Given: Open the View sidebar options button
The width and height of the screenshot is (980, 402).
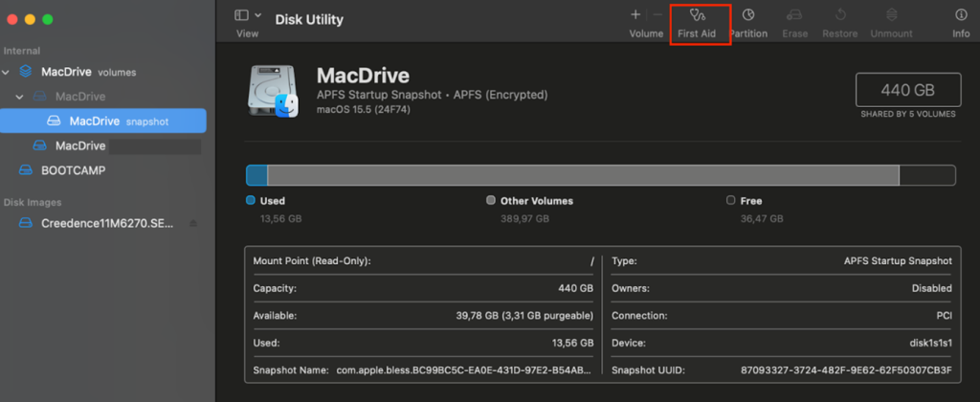Looking at the screenshot, I should (x=241, y=15).
